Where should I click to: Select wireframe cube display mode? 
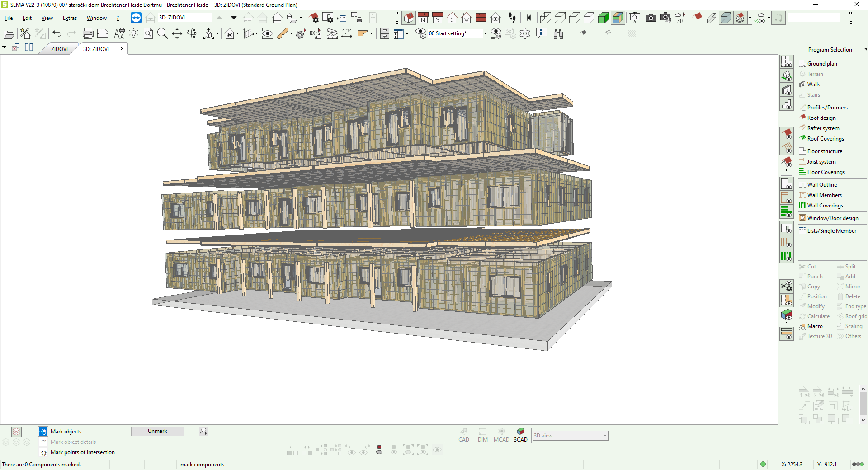pyautogui.click(x=546, y=18)
